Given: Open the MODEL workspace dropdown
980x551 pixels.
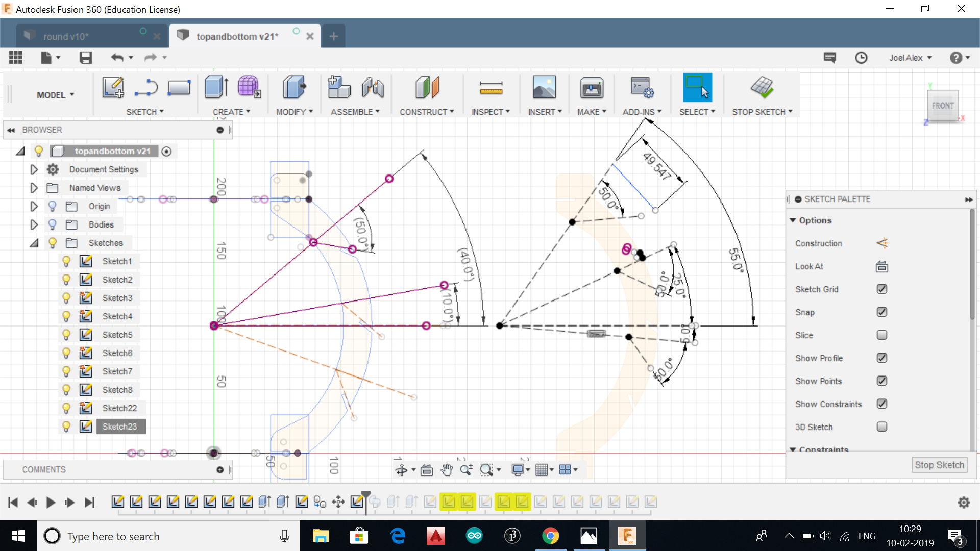Looking at the screenshot, I should [x=55, y=95].
